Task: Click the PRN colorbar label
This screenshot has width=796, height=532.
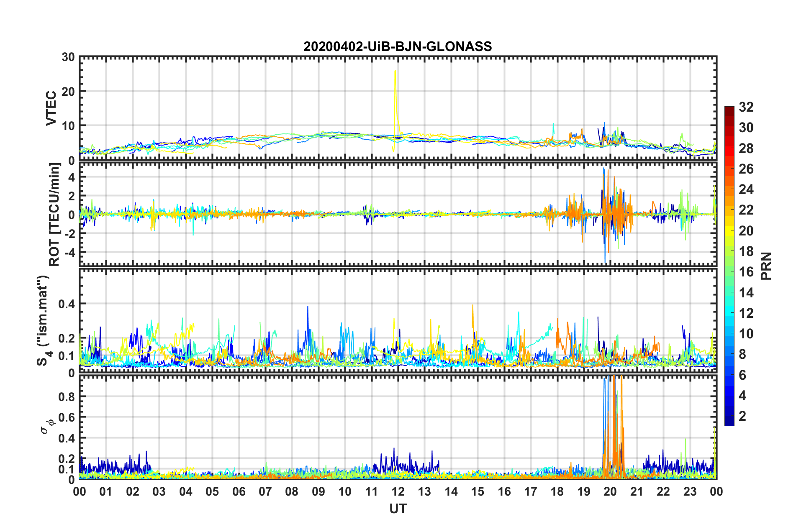Action: coord(766,266)
